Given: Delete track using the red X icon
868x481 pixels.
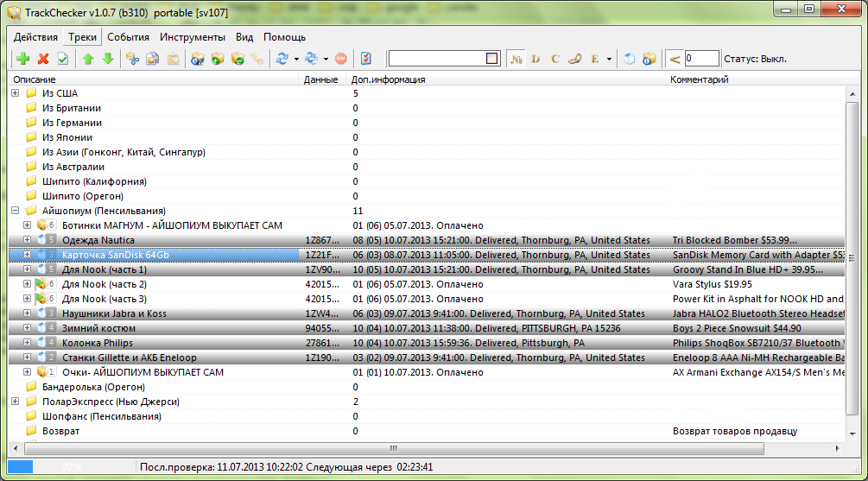Looking at the screenshot, I should (x=43, y=59).
